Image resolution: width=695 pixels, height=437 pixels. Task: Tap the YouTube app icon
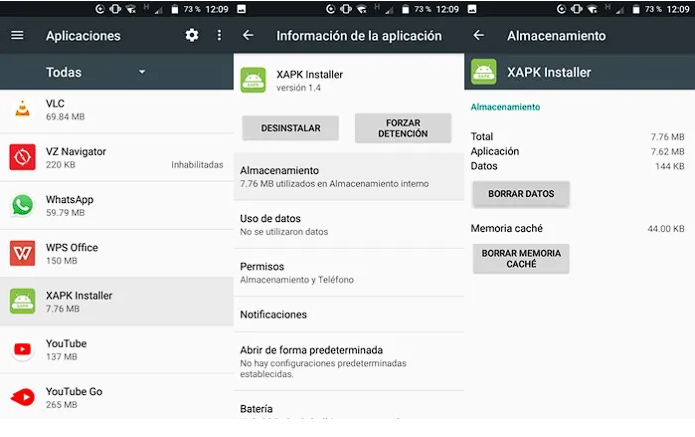click(22, 349)
